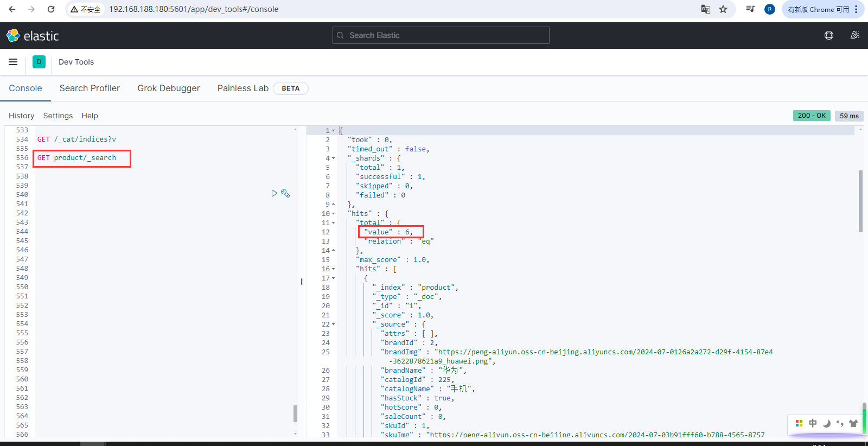Open the translate page icon
Image resolution: width=868 pixels, height=446 pixels.
[706, 9]
